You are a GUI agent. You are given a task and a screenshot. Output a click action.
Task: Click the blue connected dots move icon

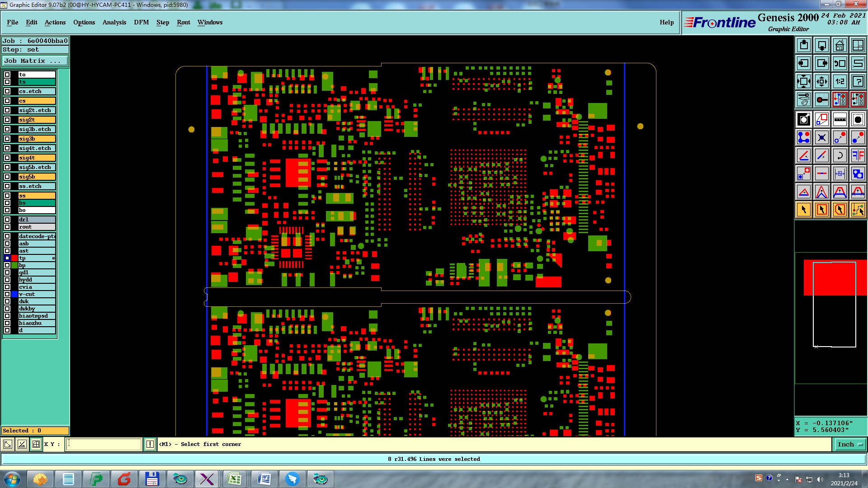[804, 137]
